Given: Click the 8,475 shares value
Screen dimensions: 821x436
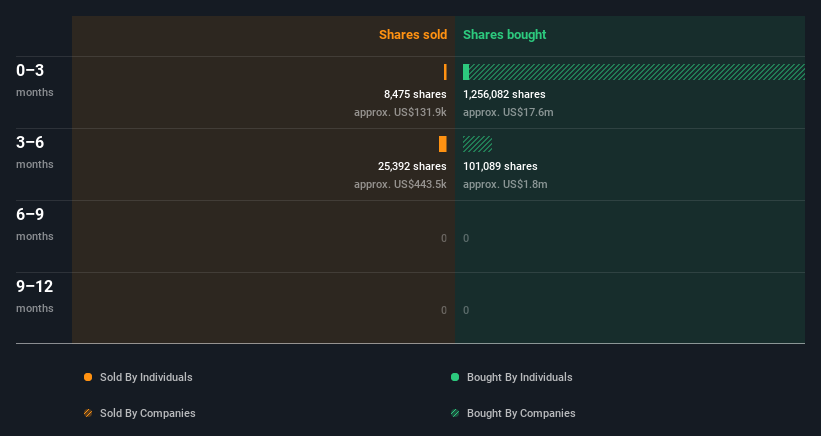Looking at the screenshot, I should coord(415,94).
